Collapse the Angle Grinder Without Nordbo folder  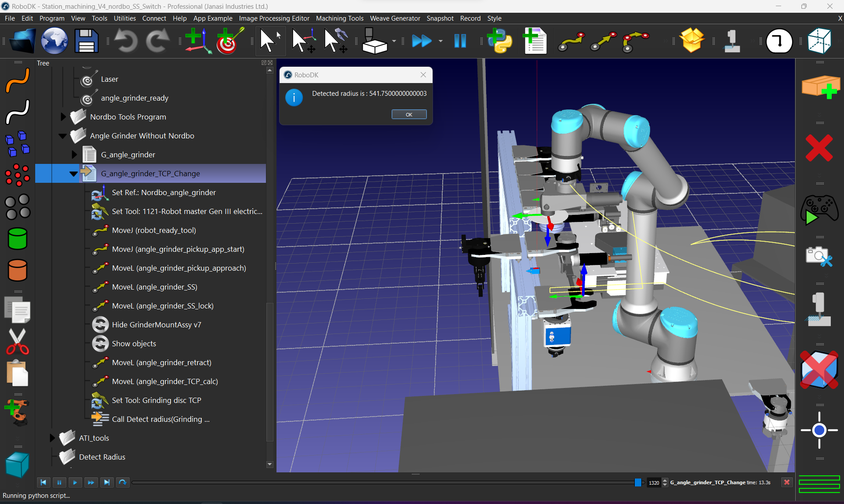click(x=63, y=136)
